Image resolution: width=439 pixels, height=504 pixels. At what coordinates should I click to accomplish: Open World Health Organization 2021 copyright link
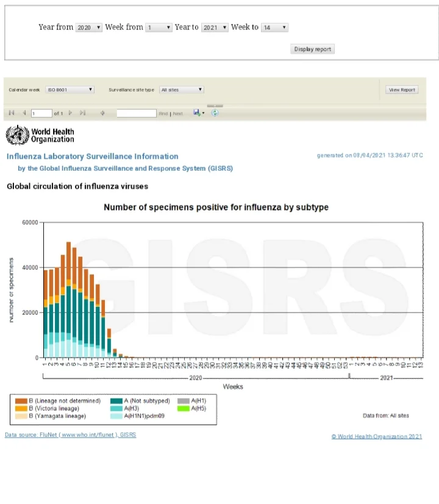(x=376, y=436)
